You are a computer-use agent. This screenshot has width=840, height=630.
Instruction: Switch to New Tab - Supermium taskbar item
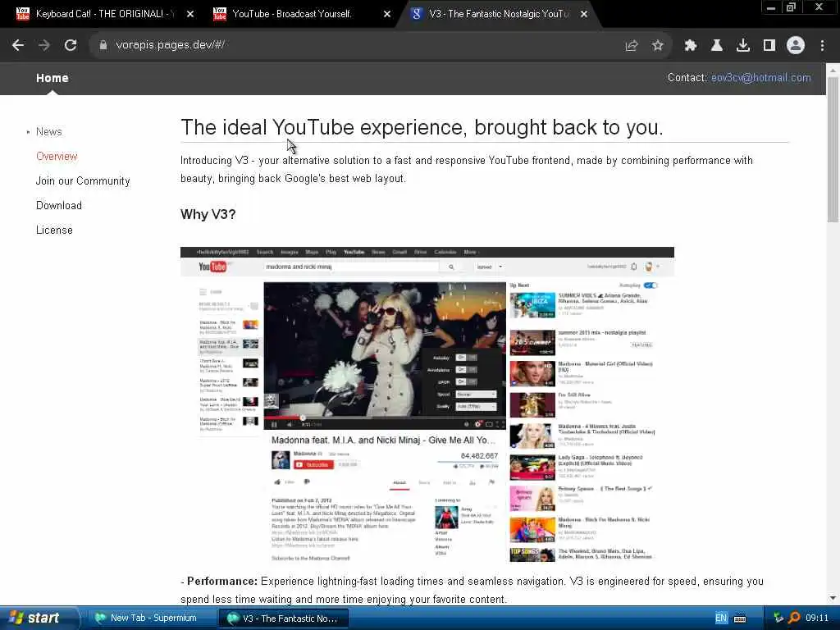[x=152, y=619]
